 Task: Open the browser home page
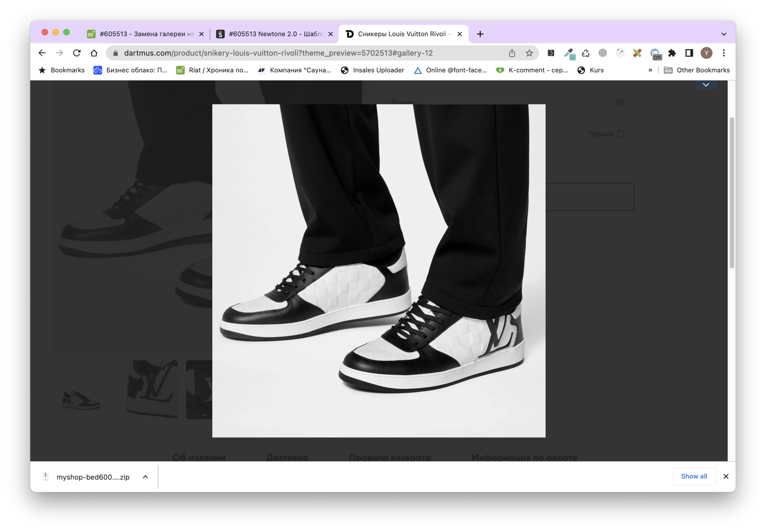(94, 53)
